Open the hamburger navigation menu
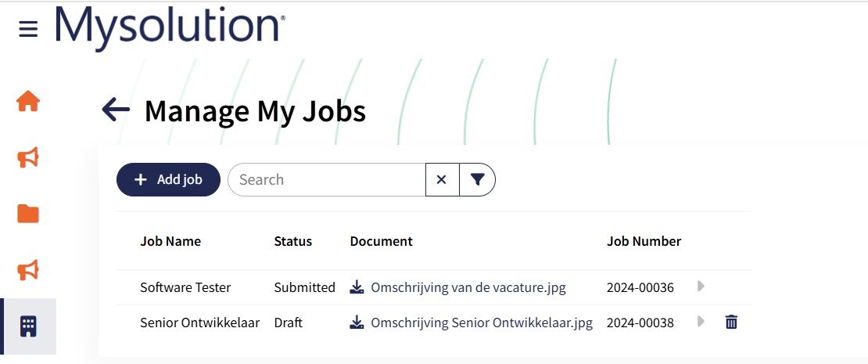Image resolution: width=868 pixels, height=364 pixels. click(x=28, y=29)
